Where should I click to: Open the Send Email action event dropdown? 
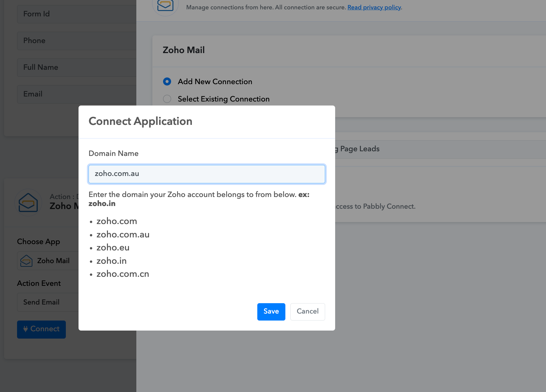pos(48,302)
